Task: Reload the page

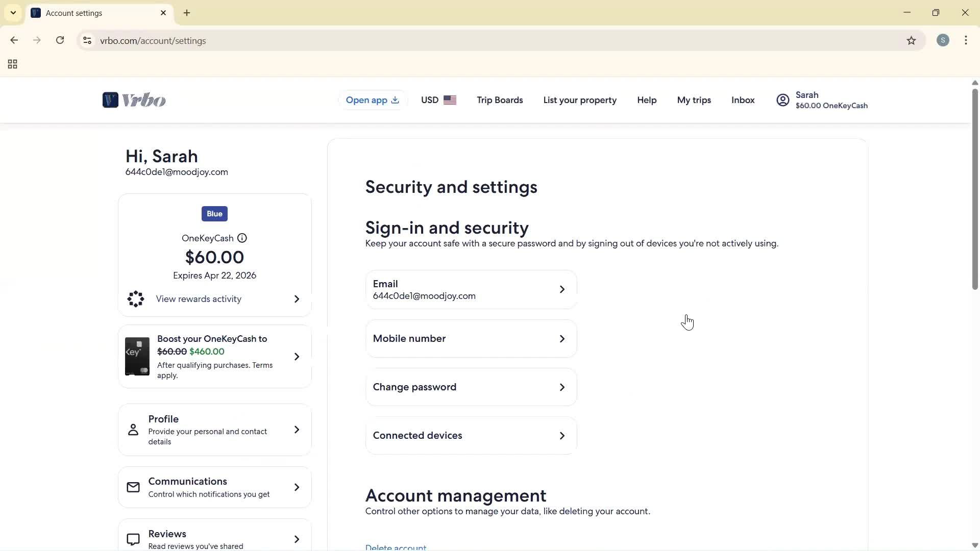Action: point(60,40)
